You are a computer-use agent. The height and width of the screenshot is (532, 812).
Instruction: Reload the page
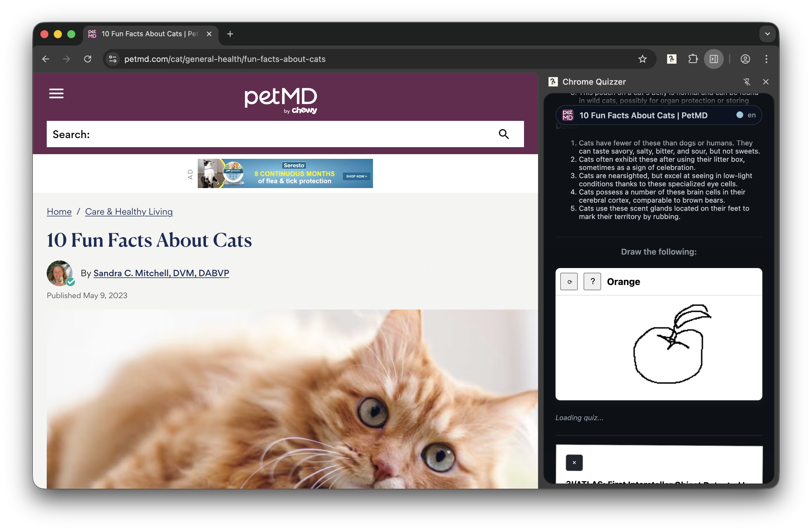(x=88, y=59)
